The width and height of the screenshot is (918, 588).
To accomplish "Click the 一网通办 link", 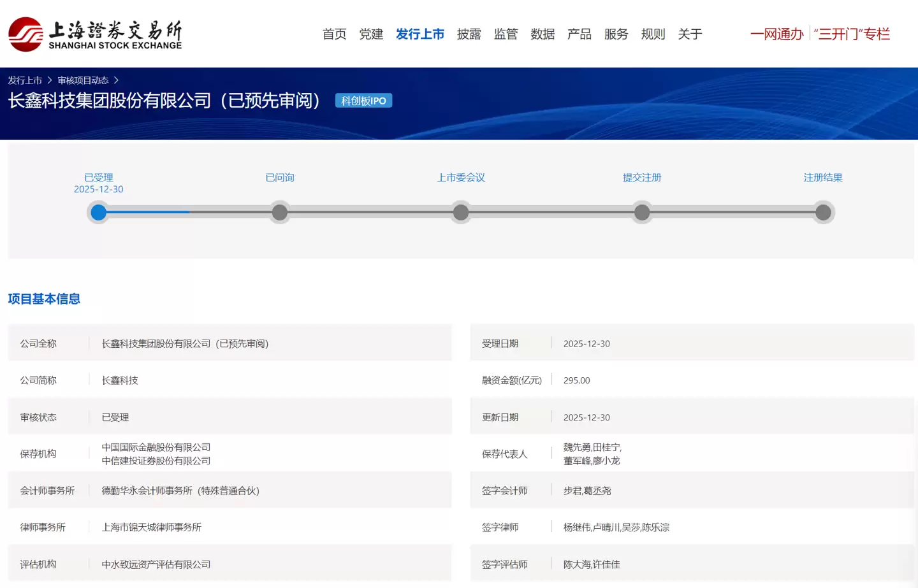I will tap(776, 34).
